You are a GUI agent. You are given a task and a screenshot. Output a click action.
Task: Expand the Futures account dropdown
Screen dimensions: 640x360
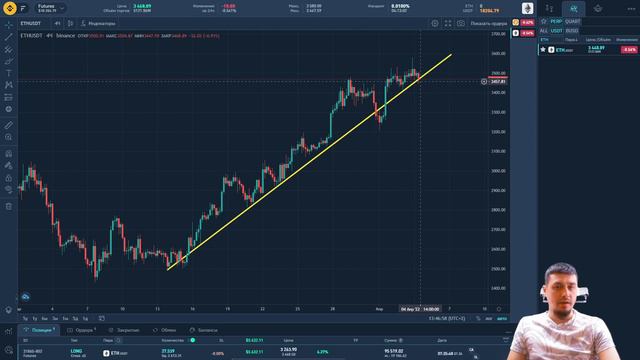point(51,8)
